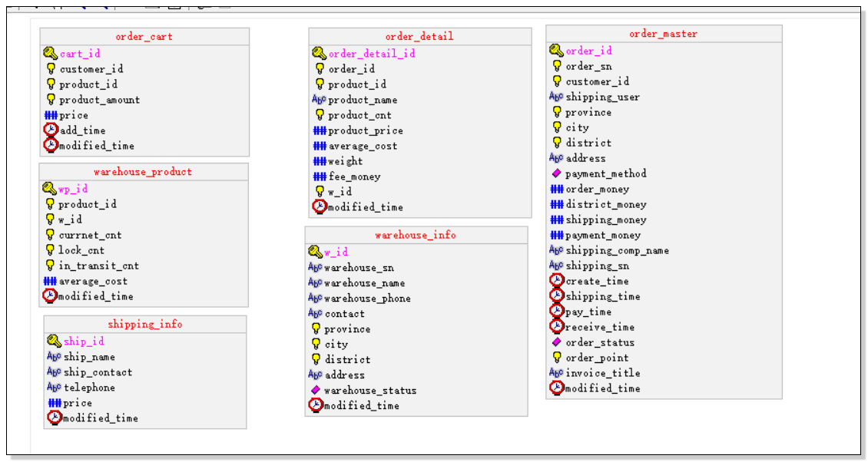The image size is (868, 462).
Task: Click the district_money field
Action: 605,204
